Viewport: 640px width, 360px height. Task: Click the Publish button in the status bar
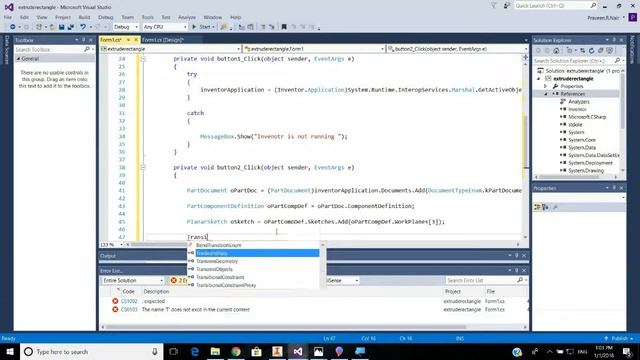[x=619, y=338]
